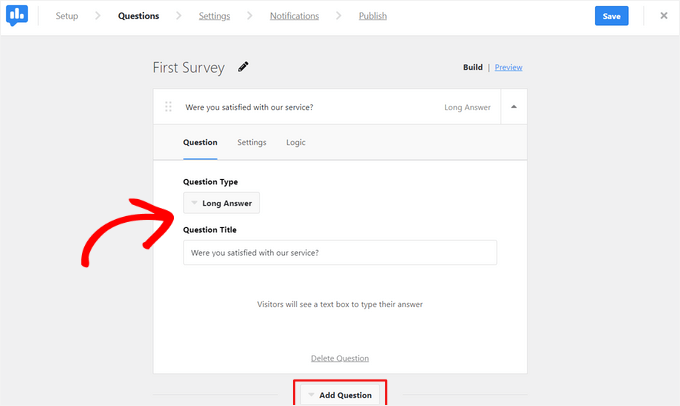Select the Question tab
The image size is (680, 406).
point(200,143)
